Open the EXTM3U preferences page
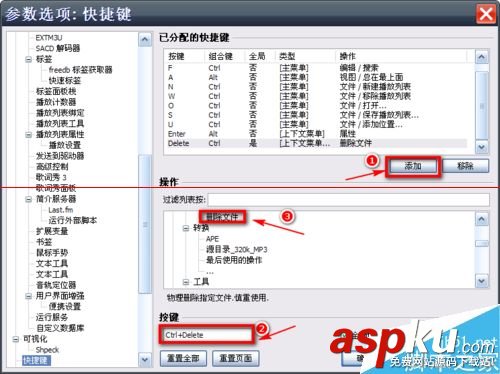The height and width of the screenshot is (374, 500). [49, 38]
